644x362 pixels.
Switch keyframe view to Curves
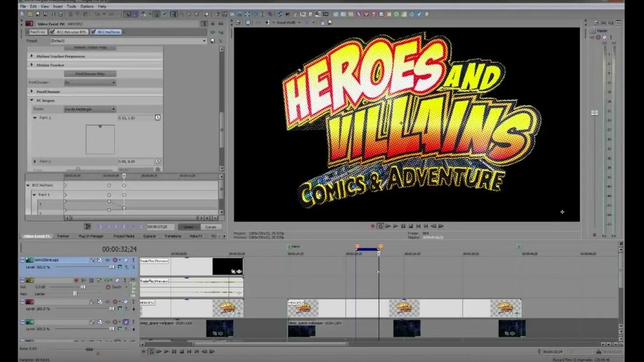(210, 227)
